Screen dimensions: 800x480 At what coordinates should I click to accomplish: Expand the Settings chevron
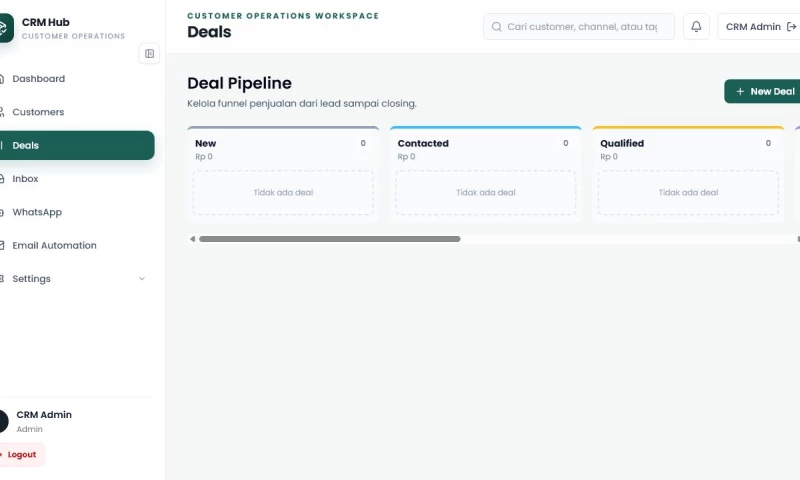(142, 279)
